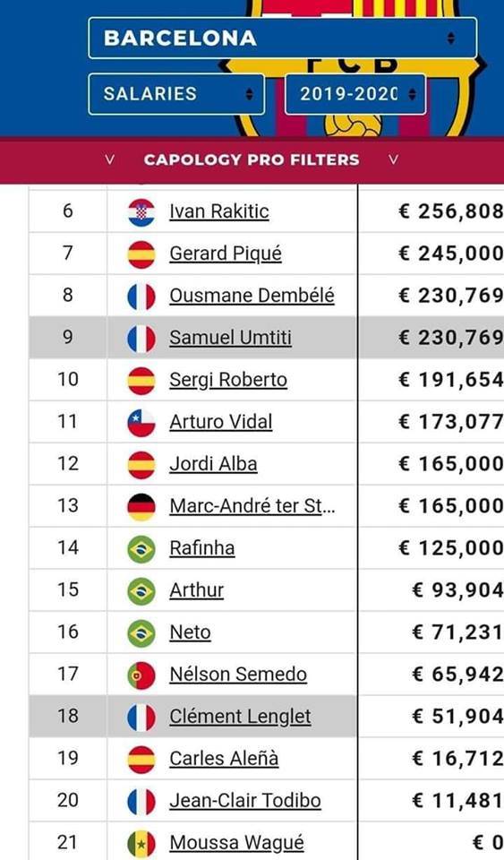The height and width of the screenshot is (860, 504).
Task: Select Arthur's salary value € 93,904
Action: (458, 590)
